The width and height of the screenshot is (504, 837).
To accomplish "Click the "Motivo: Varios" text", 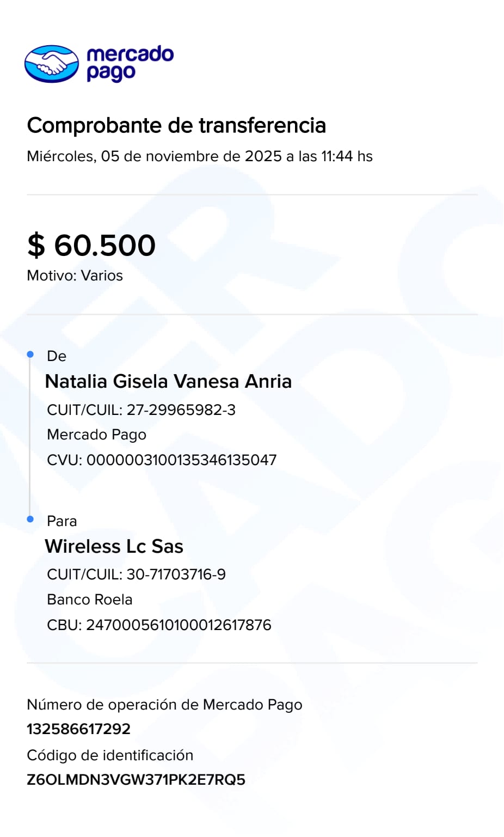I will 75,276.
